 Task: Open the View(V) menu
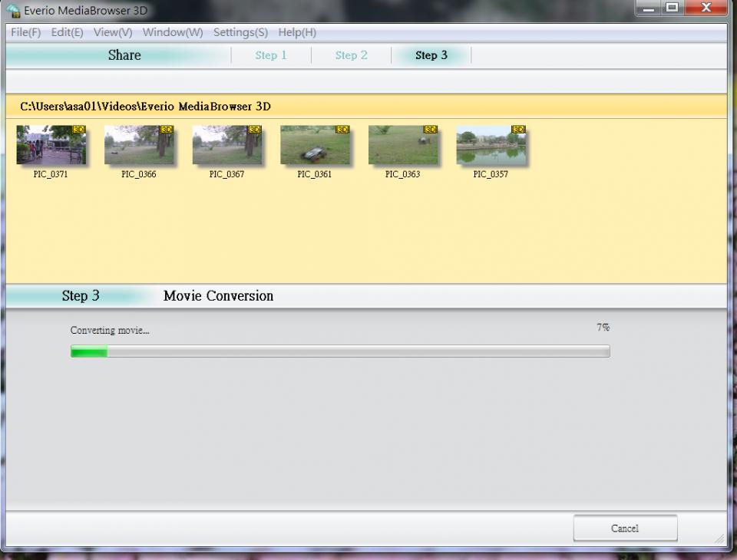[x=113, y=32]
